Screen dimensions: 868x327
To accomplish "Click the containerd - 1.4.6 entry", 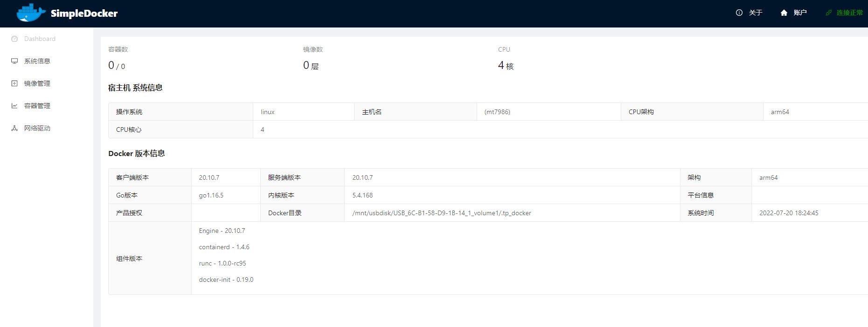I will click(224, 247).
